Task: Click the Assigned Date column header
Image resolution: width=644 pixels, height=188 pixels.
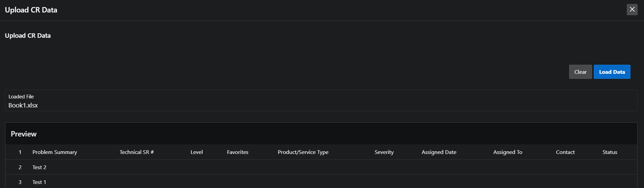Action: 439,152
